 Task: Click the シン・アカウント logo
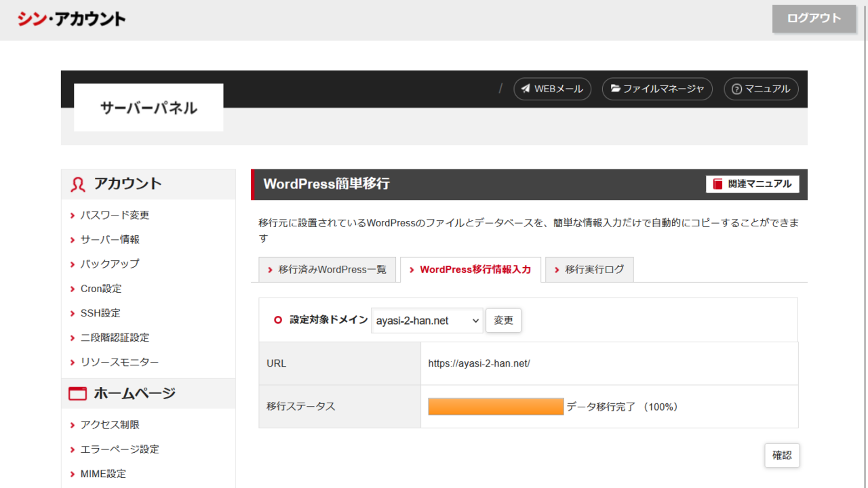(x=71, y=19)
